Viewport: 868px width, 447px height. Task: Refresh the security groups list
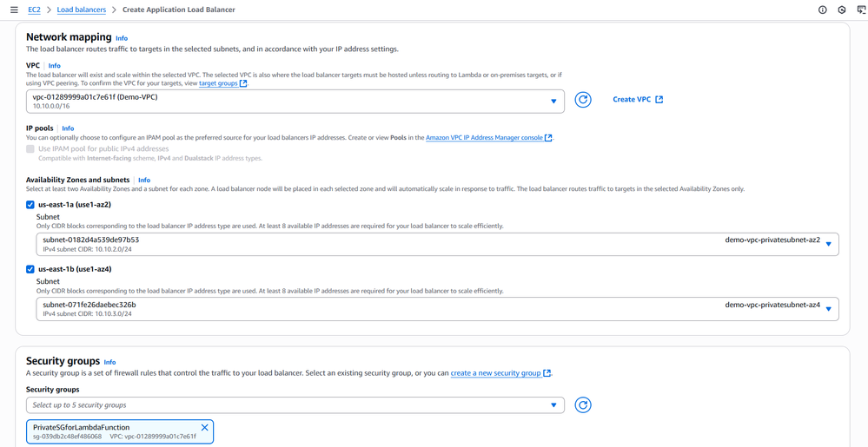point(583,405)
